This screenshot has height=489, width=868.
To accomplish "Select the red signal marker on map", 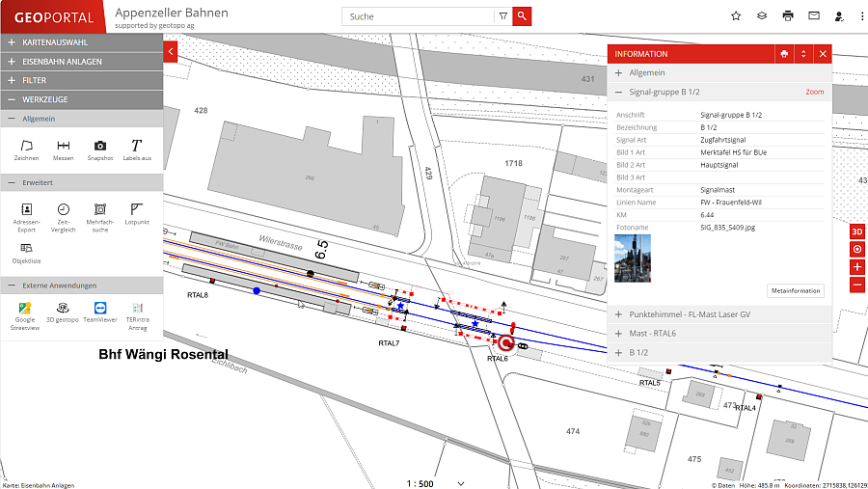I will 505,343.
